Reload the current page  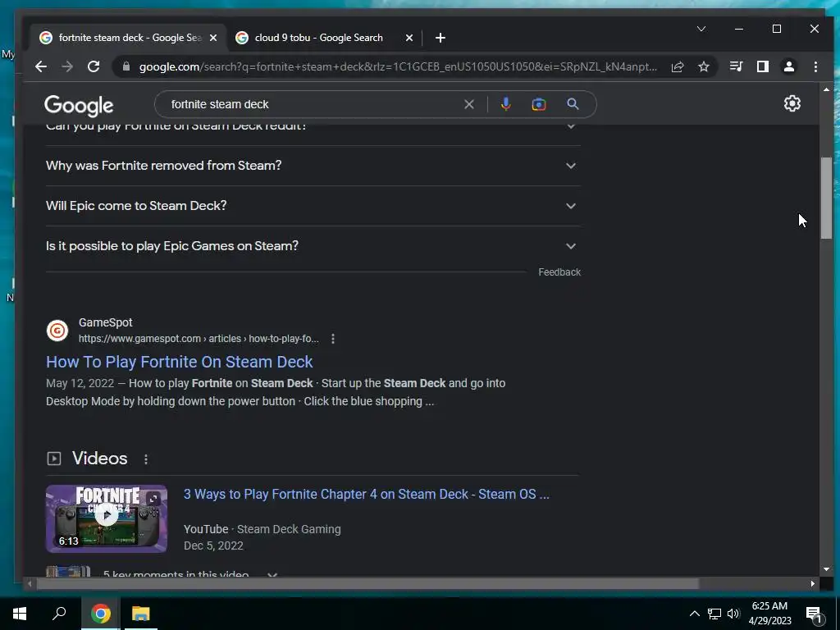94,66
